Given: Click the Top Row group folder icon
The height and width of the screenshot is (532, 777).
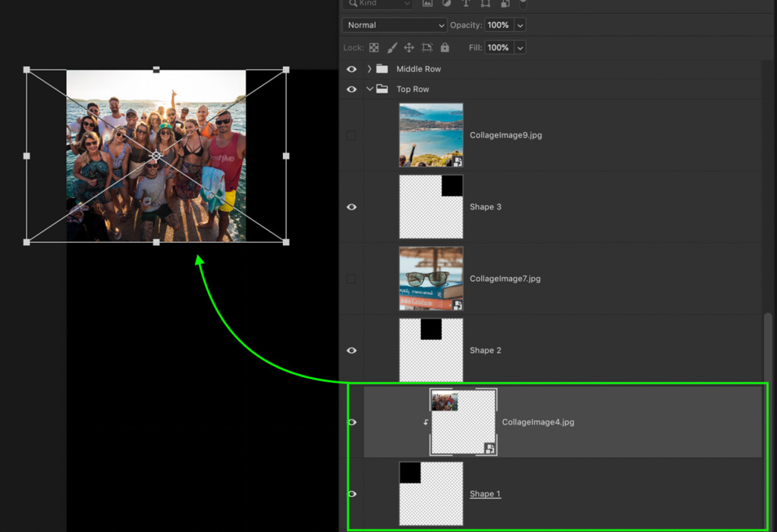Looking at the screenshot, I should point(382,90).
